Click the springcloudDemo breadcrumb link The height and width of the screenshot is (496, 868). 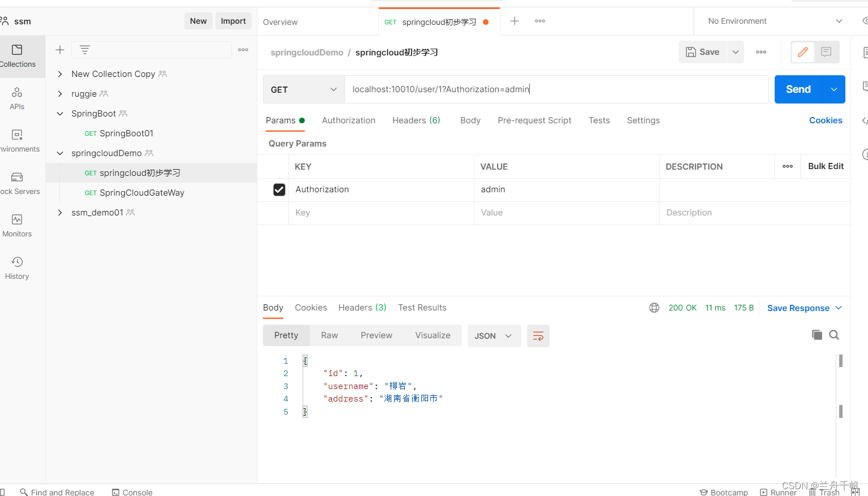click(306, 53)
